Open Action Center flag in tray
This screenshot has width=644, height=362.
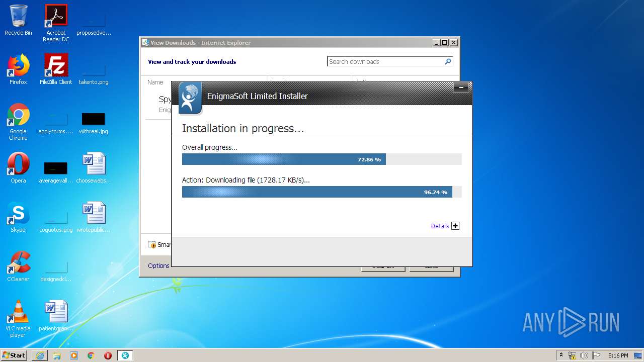(596, 355)
